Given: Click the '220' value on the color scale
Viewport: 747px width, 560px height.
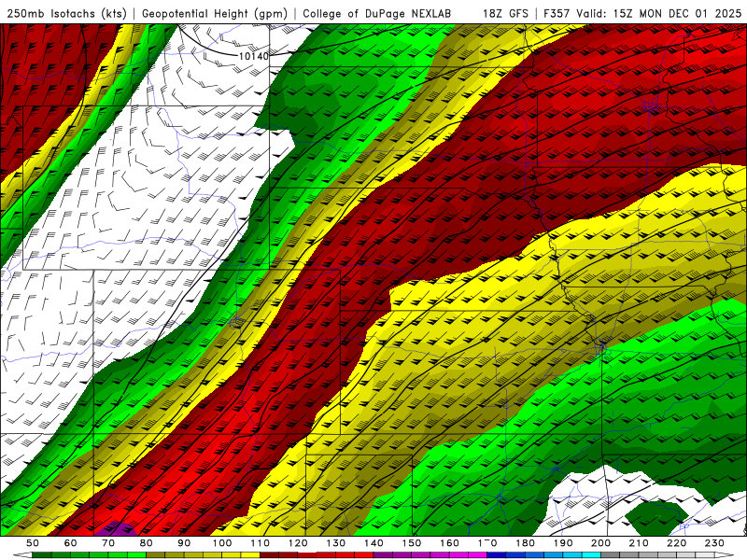Looking at the screenshot, I should pyautogui.click(x=677, y=543).
